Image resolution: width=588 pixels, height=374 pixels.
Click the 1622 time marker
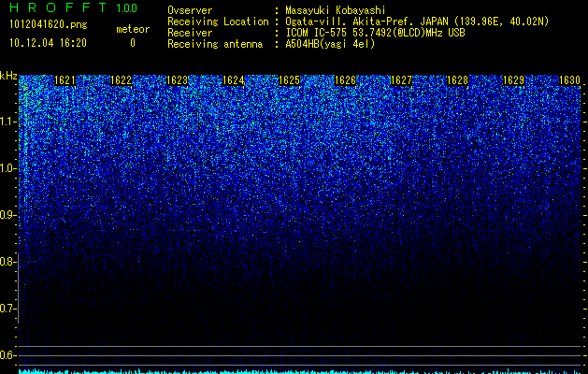point(122,80)
